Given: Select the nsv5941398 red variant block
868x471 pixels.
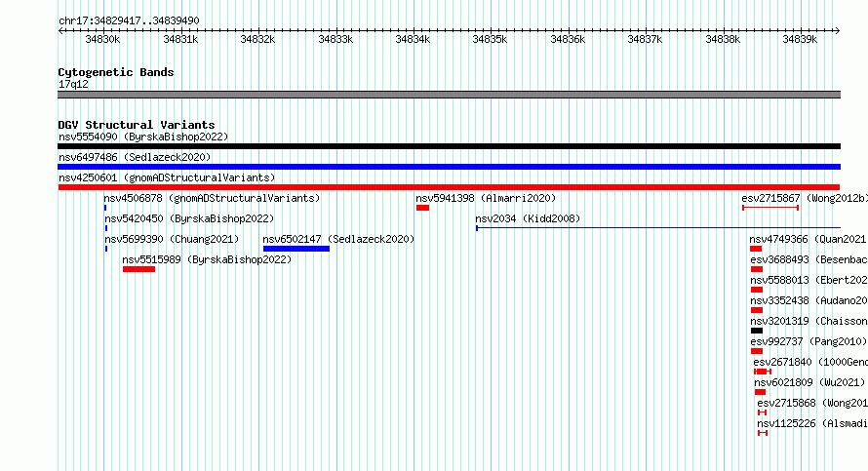Looking at the screenshot, I should 423,208.
